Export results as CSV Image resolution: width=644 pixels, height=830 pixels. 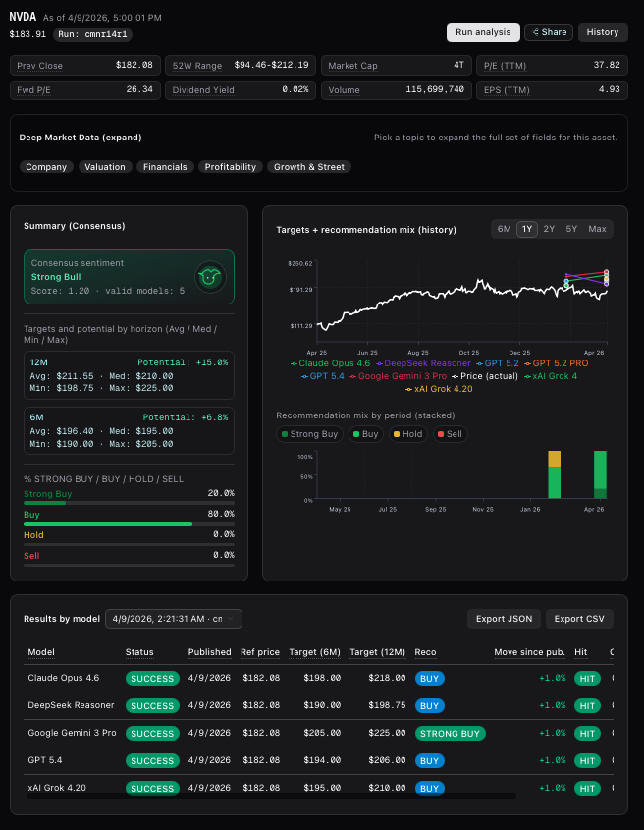[x=579, y=619]
